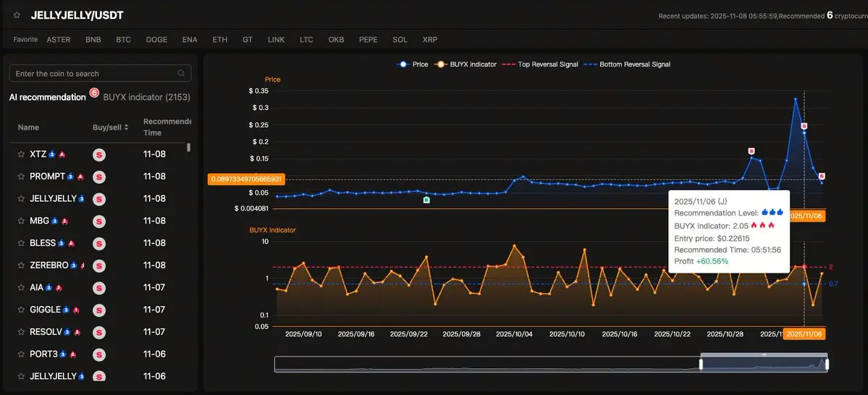Switch to the BUYX indicator (2153) tab
868x395 pixels.
147,98
